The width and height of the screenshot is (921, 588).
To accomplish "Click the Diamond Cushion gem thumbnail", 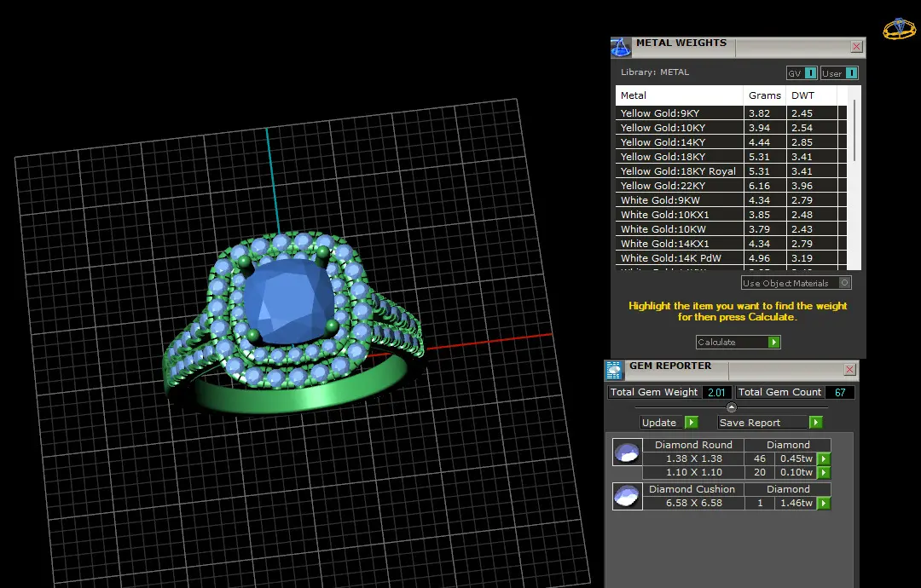I will point(627,497).
